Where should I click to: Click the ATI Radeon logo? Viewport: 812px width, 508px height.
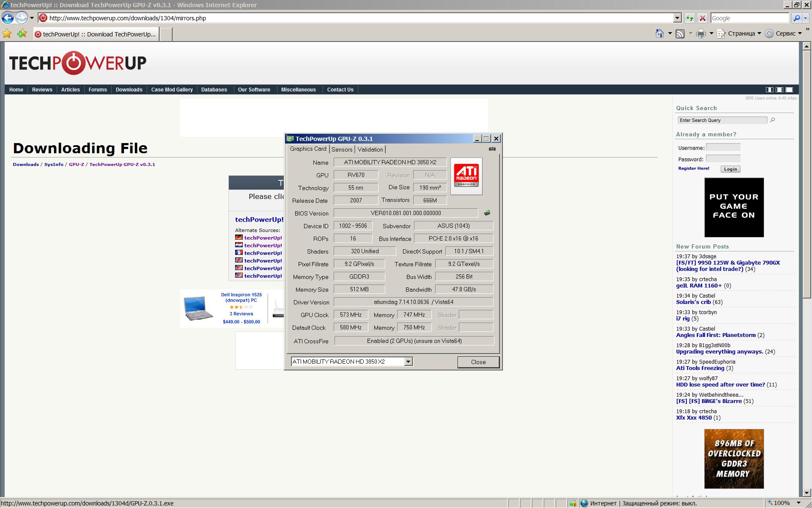tap(466, 176)
